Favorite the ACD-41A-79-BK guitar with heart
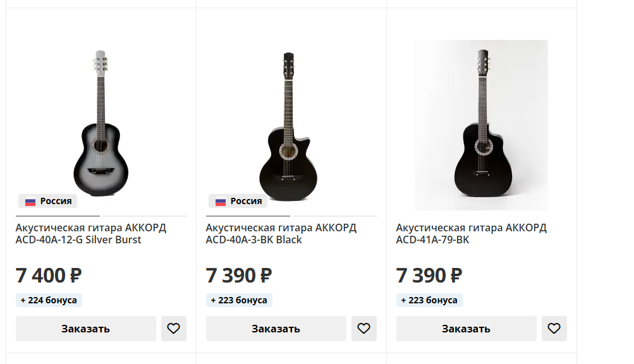The image size is (634, 364). tap(554, 329)
